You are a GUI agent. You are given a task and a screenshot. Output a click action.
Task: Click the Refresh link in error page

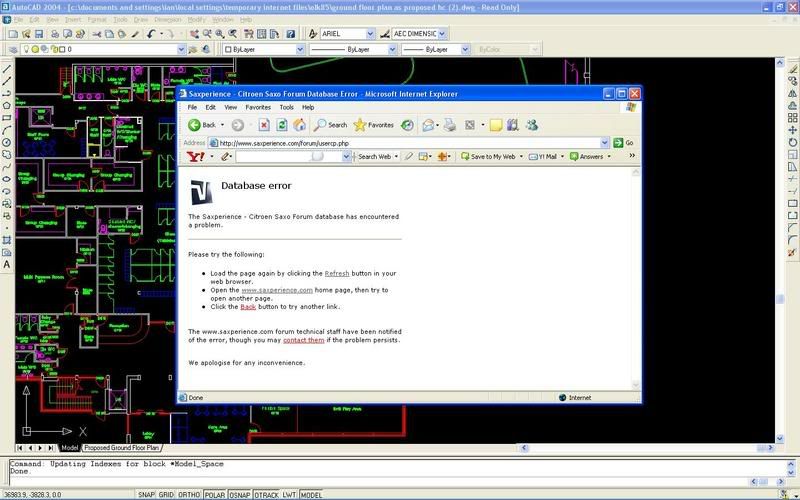click(x=337, y=273)
